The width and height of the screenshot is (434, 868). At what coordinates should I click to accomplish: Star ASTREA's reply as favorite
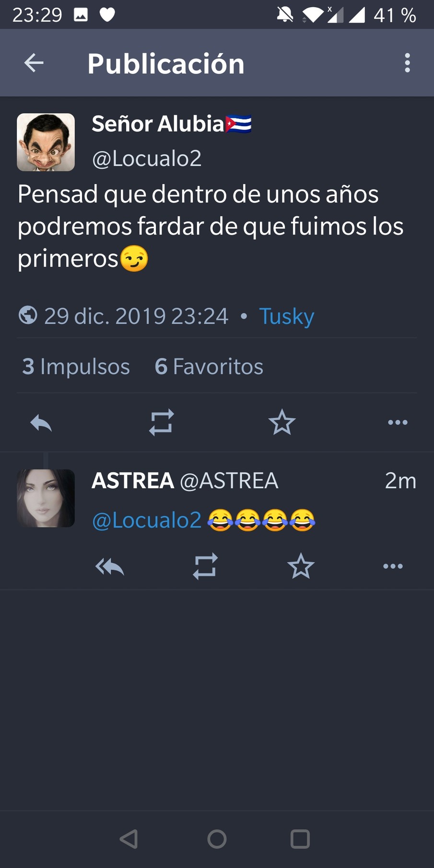301,566
